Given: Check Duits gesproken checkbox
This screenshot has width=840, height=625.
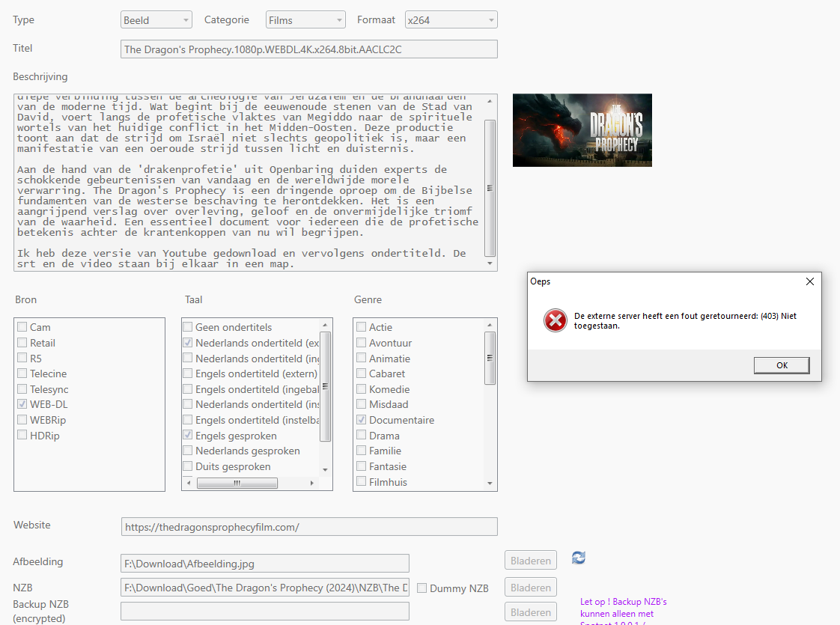Looking at the screenshot, I should [187, 466].
